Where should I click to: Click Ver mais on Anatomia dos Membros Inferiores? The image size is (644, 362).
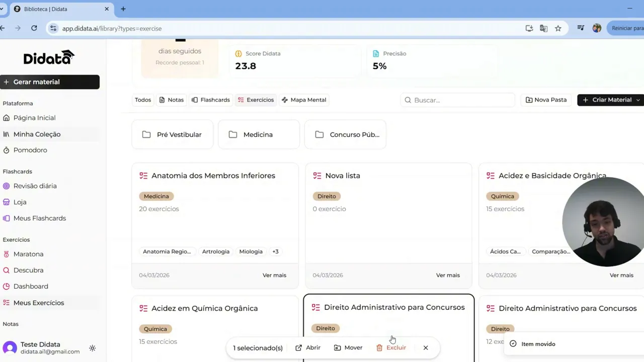pos(274,275)
